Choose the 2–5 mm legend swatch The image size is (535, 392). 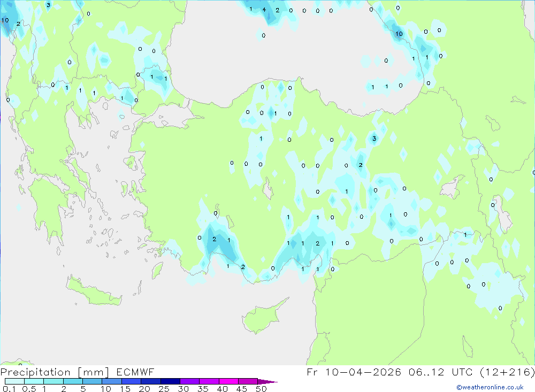click(x=73, y=381)
